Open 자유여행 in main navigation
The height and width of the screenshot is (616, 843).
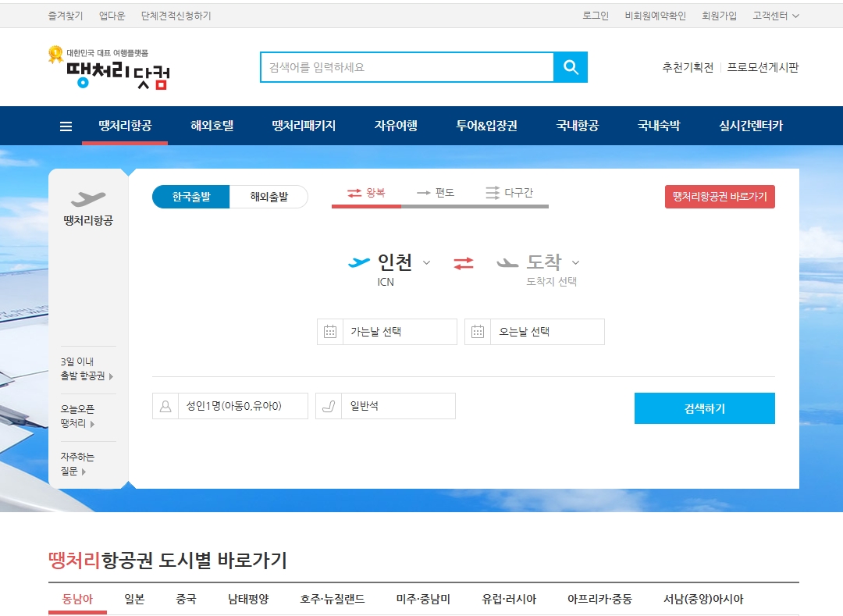pos(396,126)
